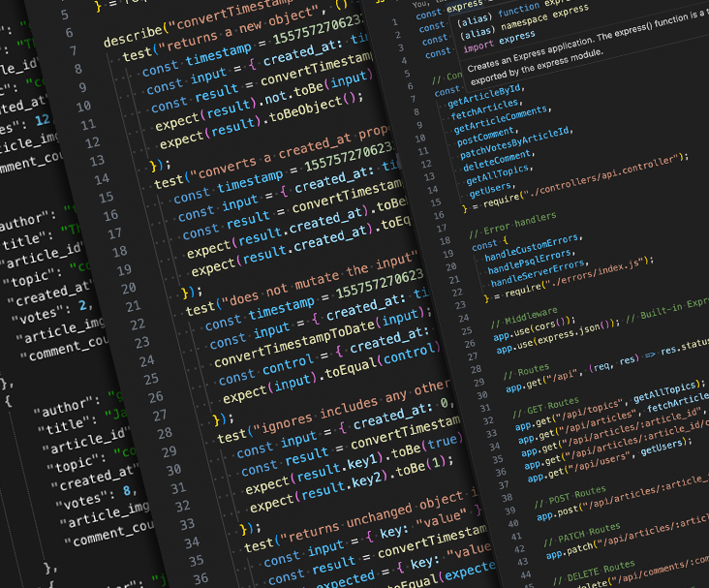
Task: Select the test("returns unchanged object line
Action: tap(361, 520)
